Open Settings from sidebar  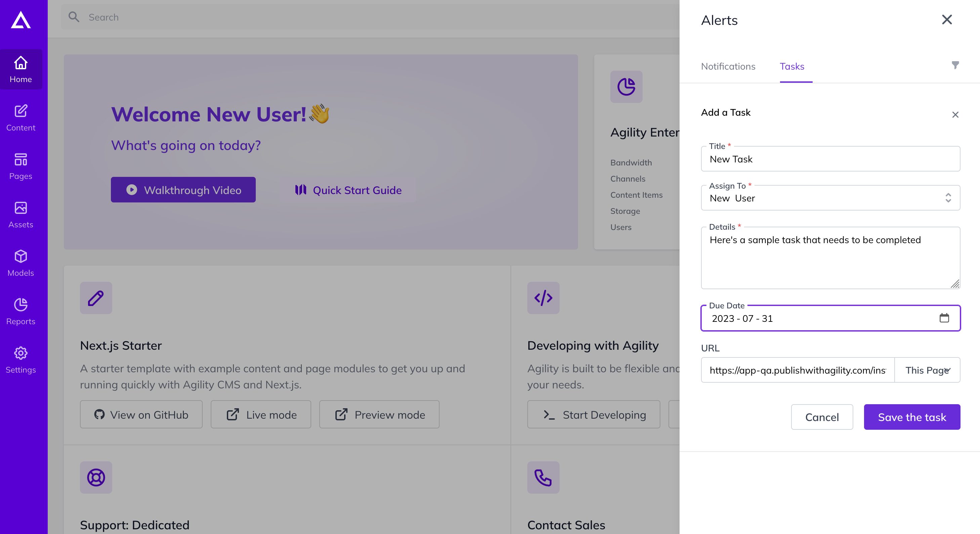click(x=21, y=359)
